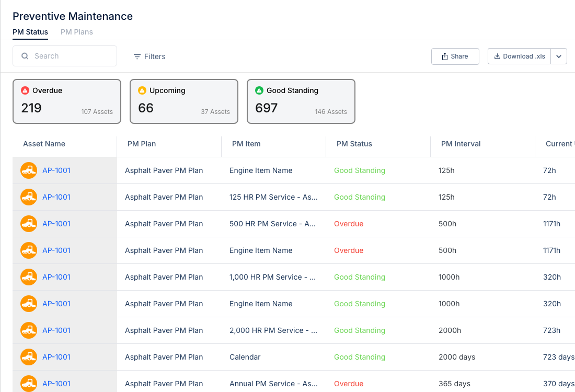
Task: Click the green Good Standing icon
Action: (x=259, y=90)
